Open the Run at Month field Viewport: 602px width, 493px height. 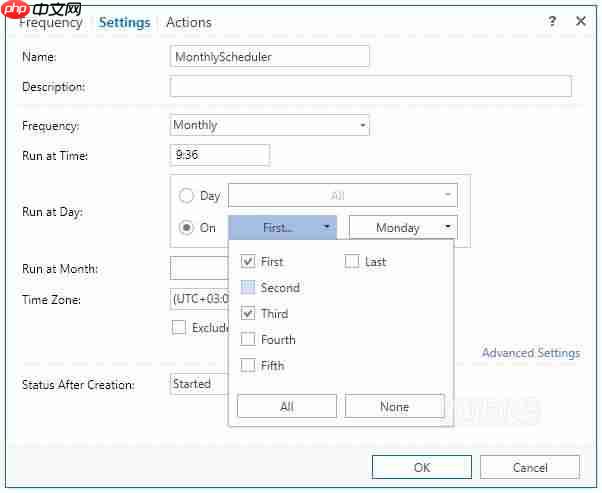pos(199,268)
